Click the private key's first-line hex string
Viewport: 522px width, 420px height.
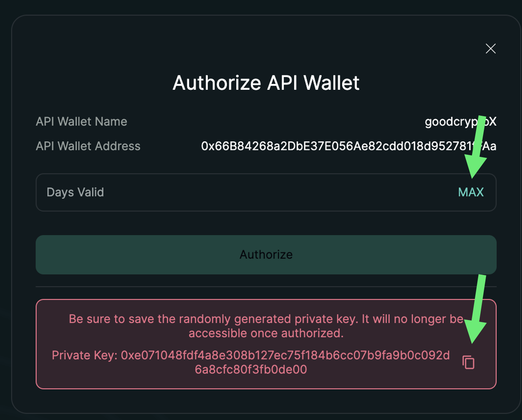285,355
